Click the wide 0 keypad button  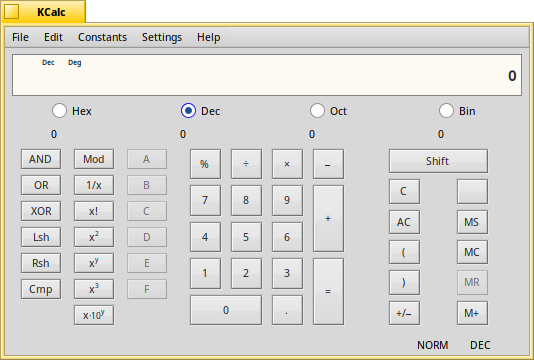click(226, 310)
